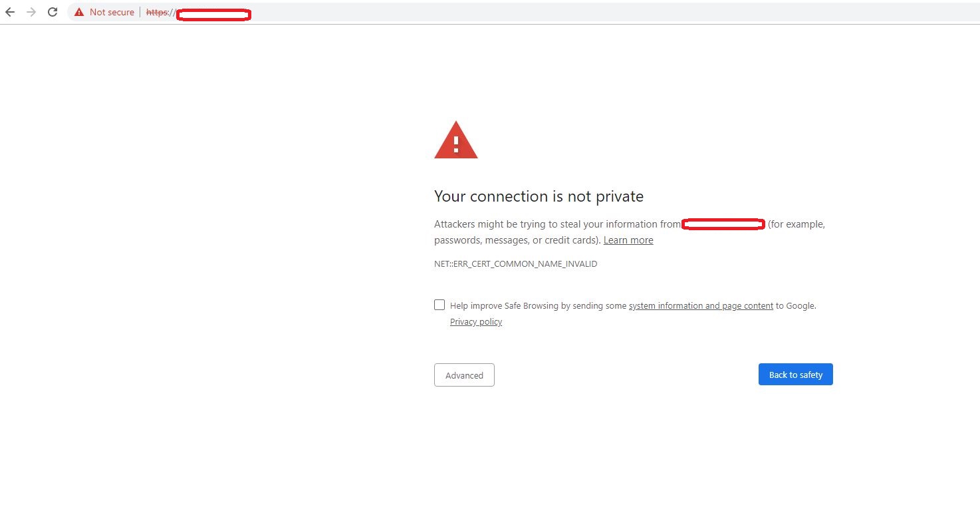The width and height of the screenshot is (980, 509).
Task: Click the Back to safety button
Action: point(795,375)
